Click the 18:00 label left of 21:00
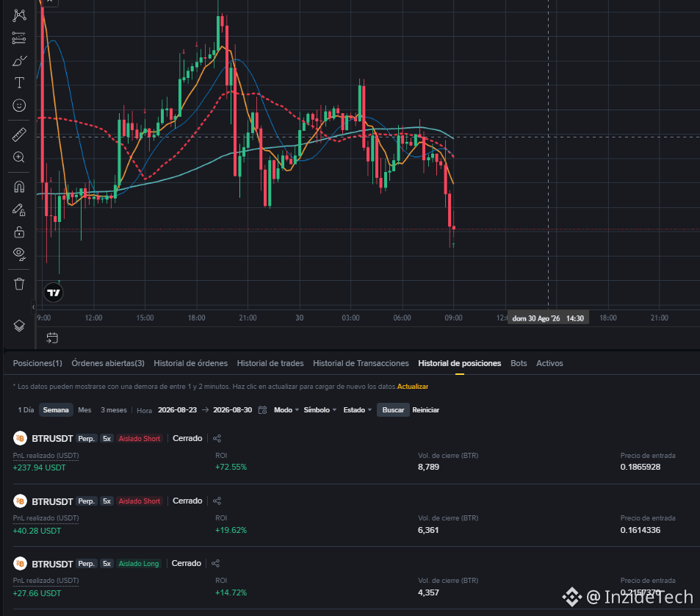This screenshot has width=700, height=616. click(608, 318)
